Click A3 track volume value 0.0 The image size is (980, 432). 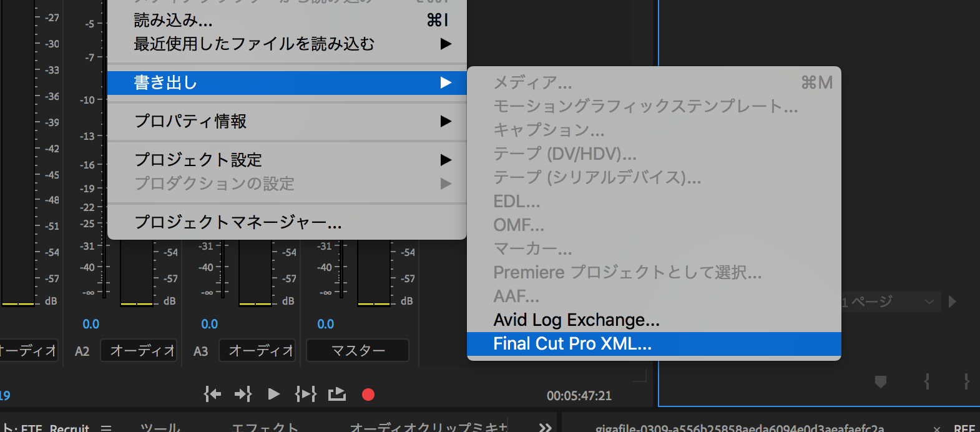[x=210, y=324]
